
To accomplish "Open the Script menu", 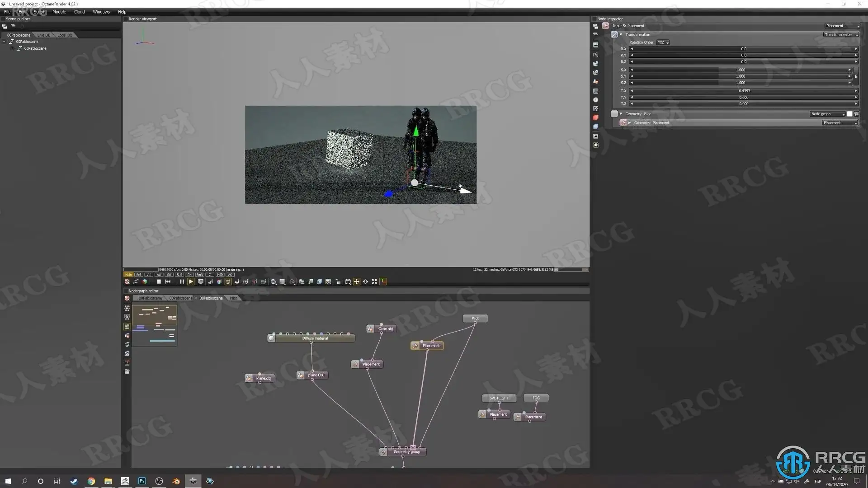I will [x=39, y=12].
